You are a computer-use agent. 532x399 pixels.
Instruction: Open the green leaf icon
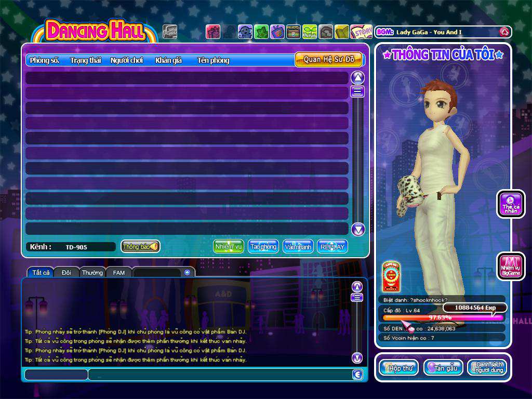[x=261, y=32]
